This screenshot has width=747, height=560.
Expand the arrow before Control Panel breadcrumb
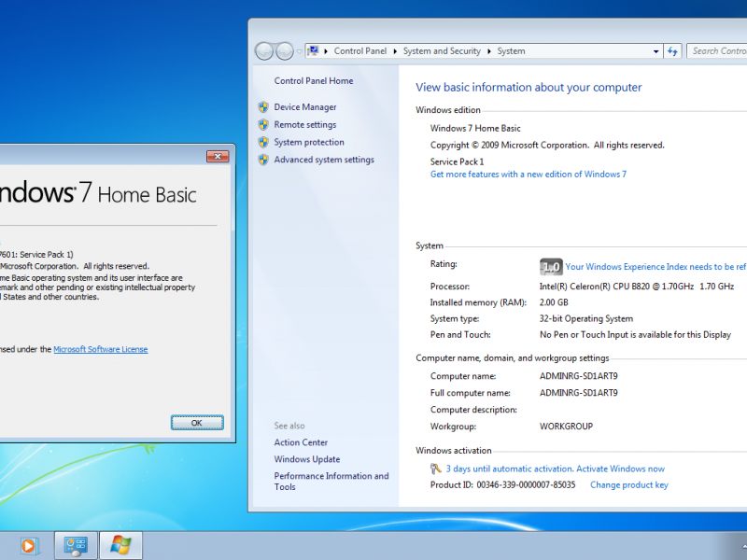point(326,51)
